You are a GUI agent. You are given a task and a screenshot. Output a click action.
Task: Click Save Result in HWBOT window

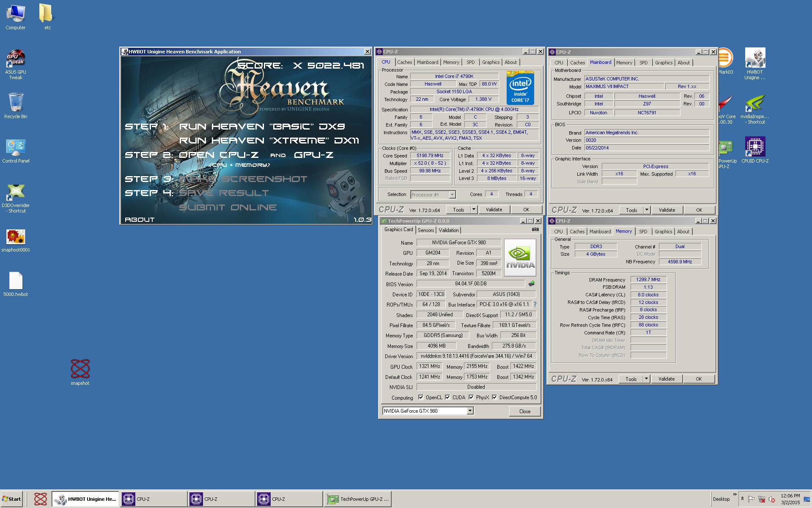[x=224, y=193]
